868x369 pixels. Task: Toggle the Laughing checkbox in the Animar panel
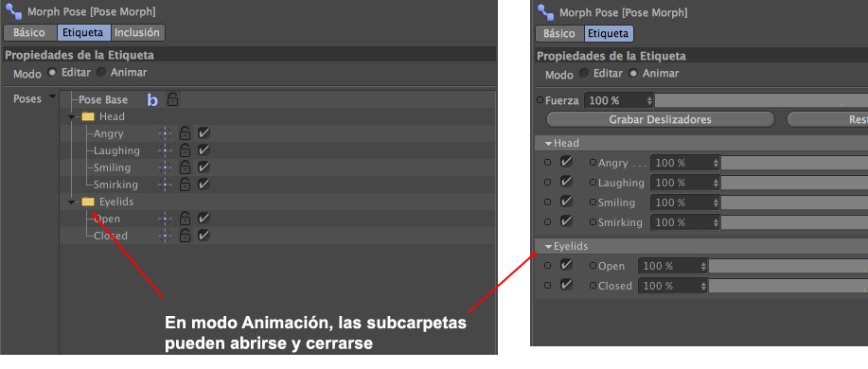pyautogui.click(x=566, y=182)
